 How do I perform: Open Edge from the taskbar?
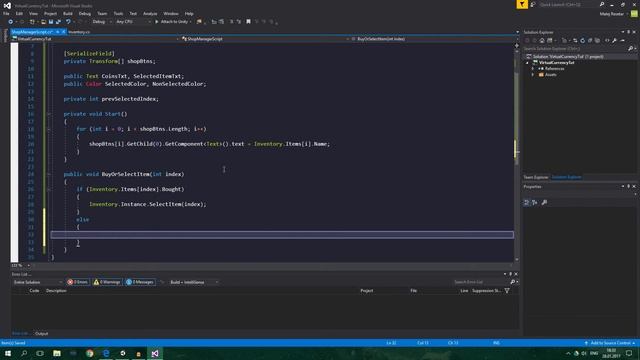tap(106, 353)
